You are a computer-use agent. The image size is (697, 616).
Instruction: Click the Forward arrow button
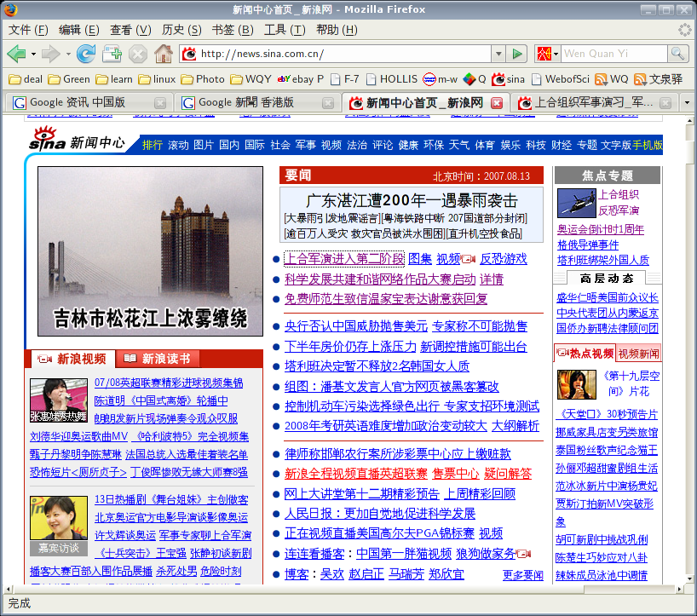(50, 54)
